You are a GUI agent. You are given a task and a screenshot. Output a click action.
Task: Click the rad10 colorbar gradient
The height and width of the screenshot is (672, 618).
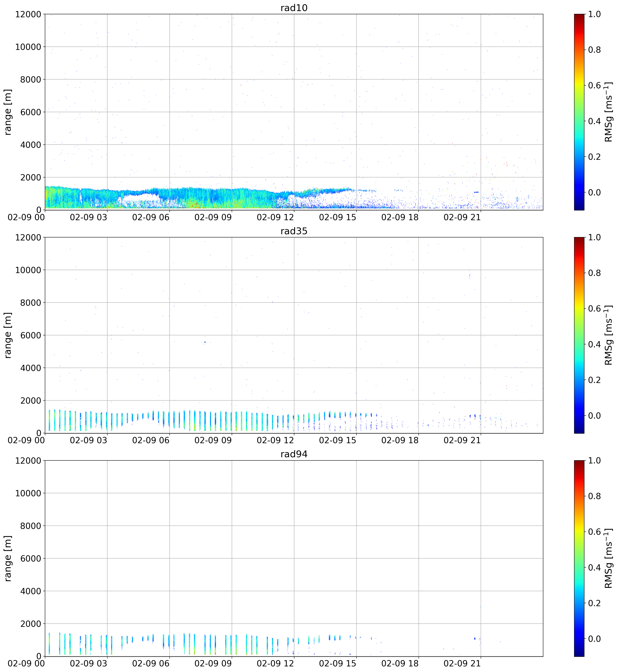pyautogui.click(x=579, y=112)
